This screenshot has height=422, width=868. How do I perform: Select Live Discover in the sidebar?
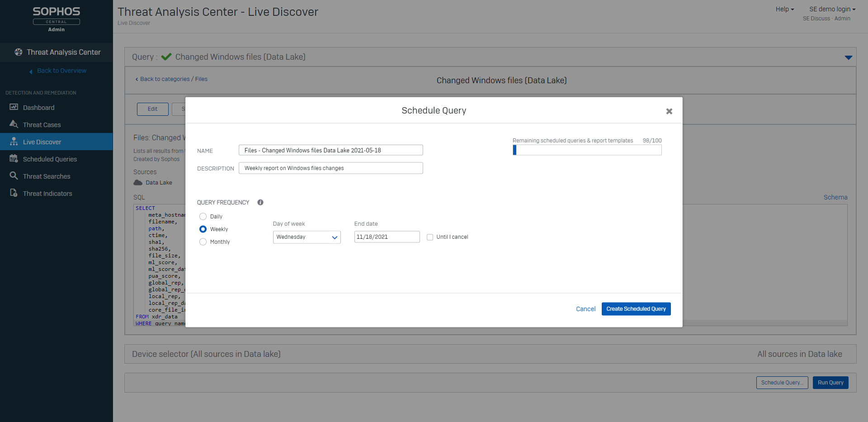(57, 142)
